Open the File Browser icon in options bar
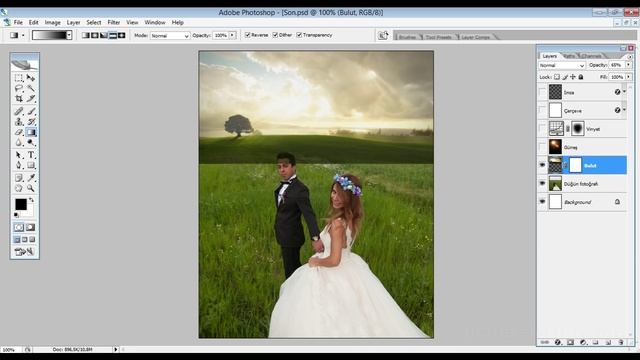Screen dimensions: 640x360 383,36
